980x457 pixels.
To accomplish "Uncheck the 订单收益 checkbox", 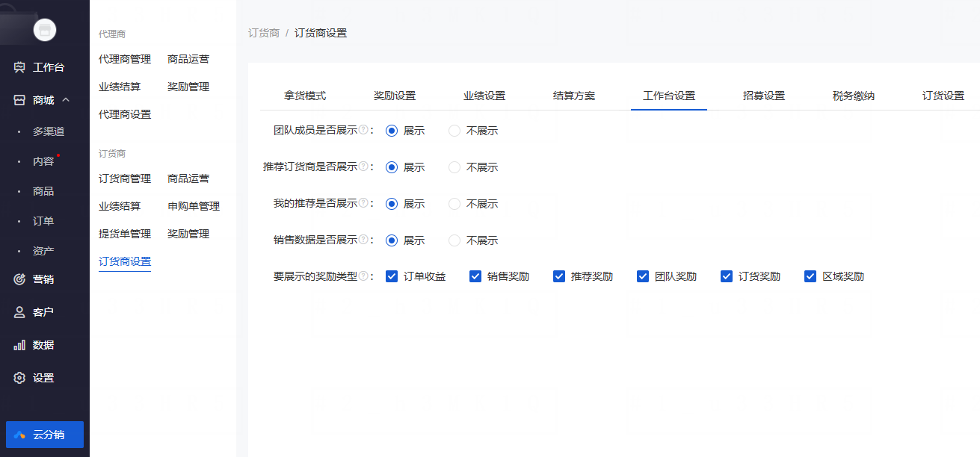I will click(x=392, y=276).
